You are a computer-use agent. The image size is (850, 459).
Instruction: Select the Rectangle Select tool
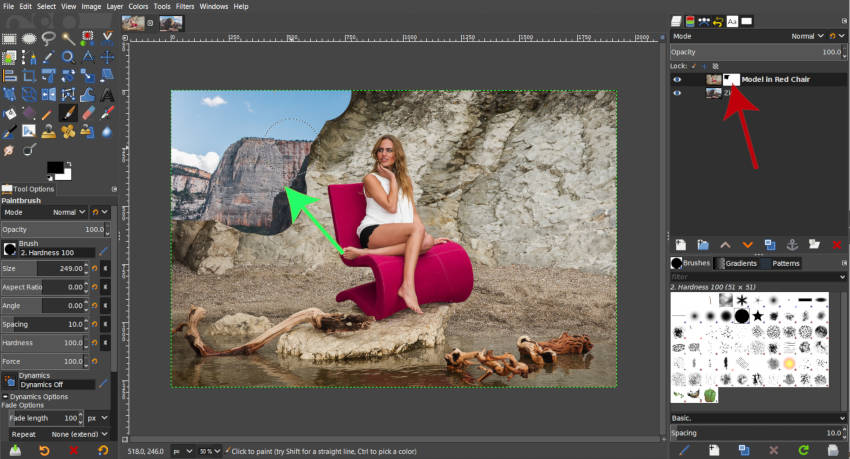pyautogui.click(x=9, y=38)
